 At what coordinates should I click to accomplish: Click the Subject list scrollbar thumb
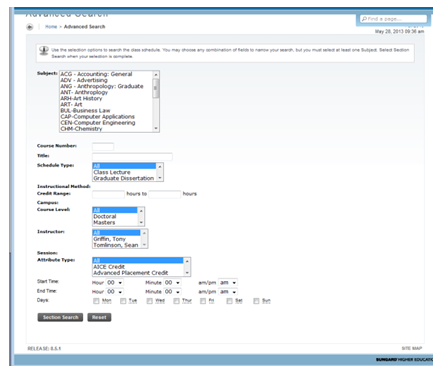(x=156, y=88)
